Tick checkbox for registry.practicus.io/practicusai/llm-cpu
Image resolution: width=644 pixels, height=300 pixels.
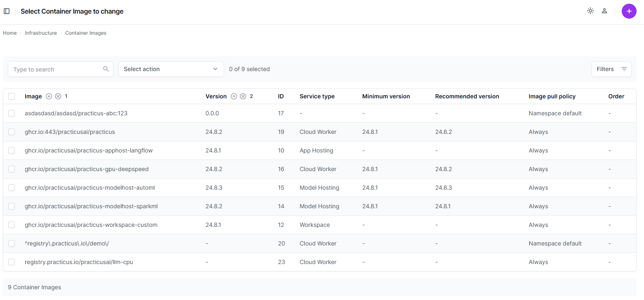click(x=12, y=262)
